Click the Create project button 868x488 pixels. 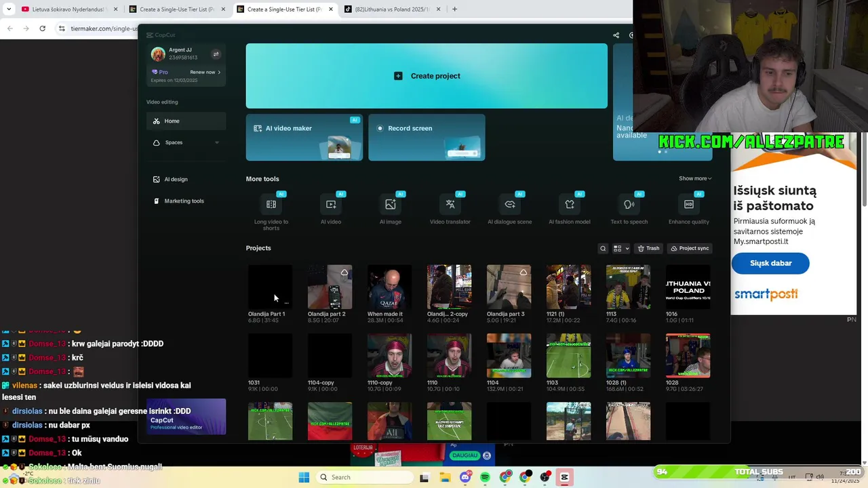pos(427,76)
